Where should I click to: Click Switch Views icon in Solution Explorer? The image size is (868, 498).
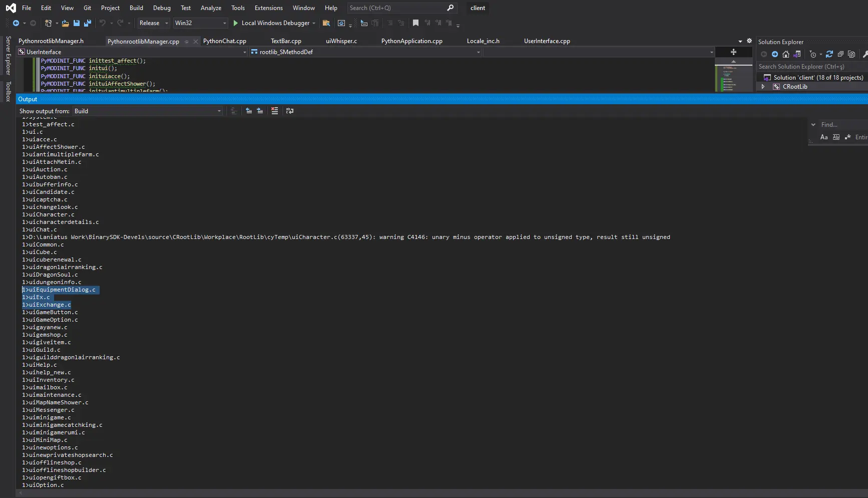tap(797, 54)
